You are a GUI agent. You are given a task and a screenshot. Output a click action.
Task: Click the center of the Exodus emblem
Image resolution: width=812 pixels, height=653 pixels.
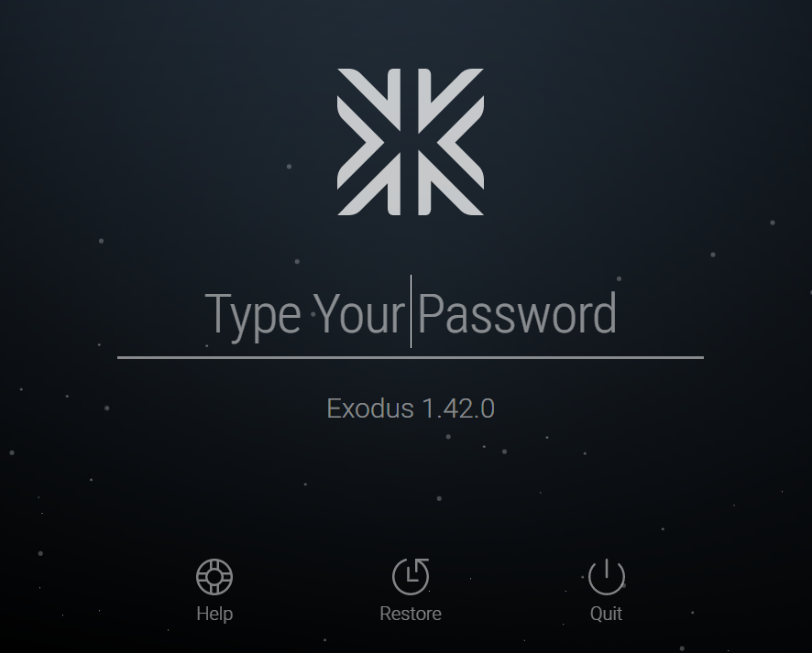coord(411,142)
